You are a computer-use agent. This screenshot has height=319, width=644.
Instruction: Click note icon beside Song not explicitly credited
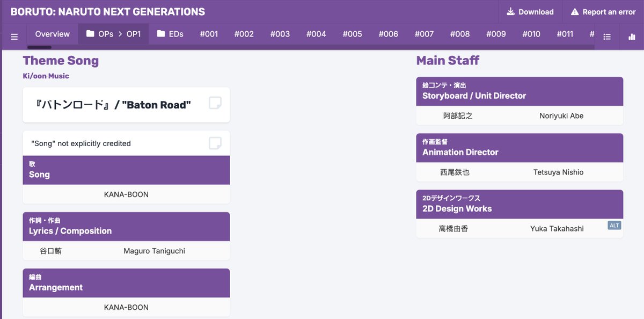pyautogui.click(x=215, y=143)
